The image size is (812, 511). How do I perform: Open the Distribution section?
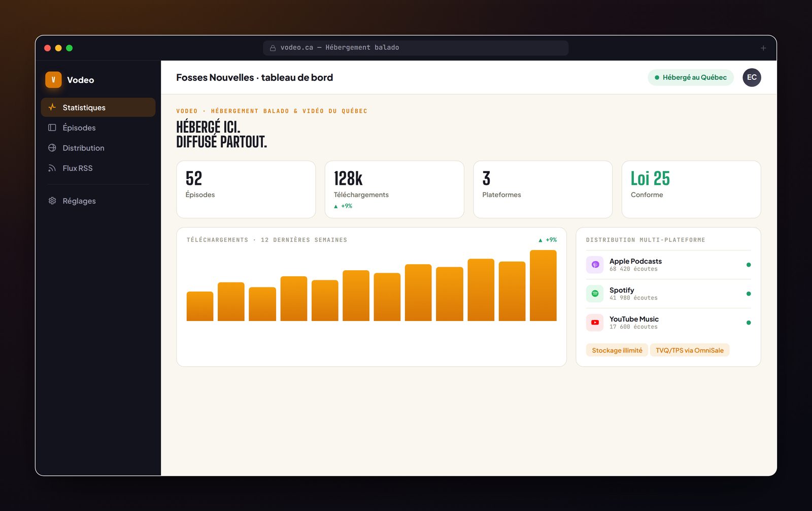coord(98,148)
